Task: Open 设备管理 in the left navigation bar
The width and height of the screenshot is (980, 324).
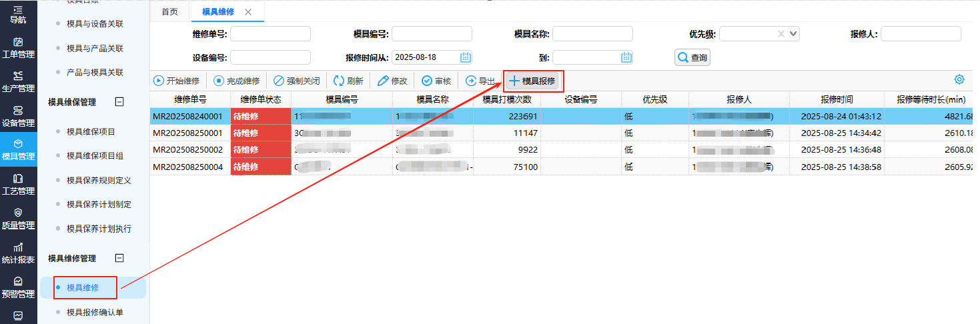Action: (18, 116)
